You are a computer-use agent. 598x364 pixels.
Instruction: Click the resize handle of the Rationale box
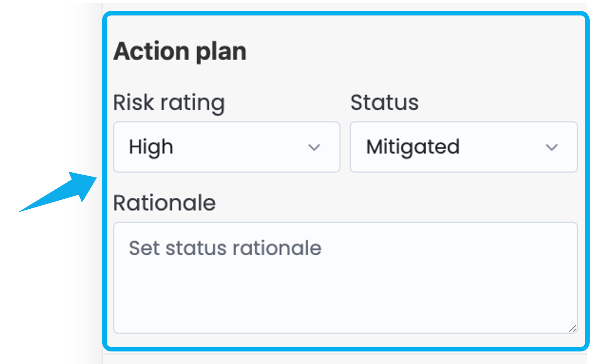click(x=573, y=329)
